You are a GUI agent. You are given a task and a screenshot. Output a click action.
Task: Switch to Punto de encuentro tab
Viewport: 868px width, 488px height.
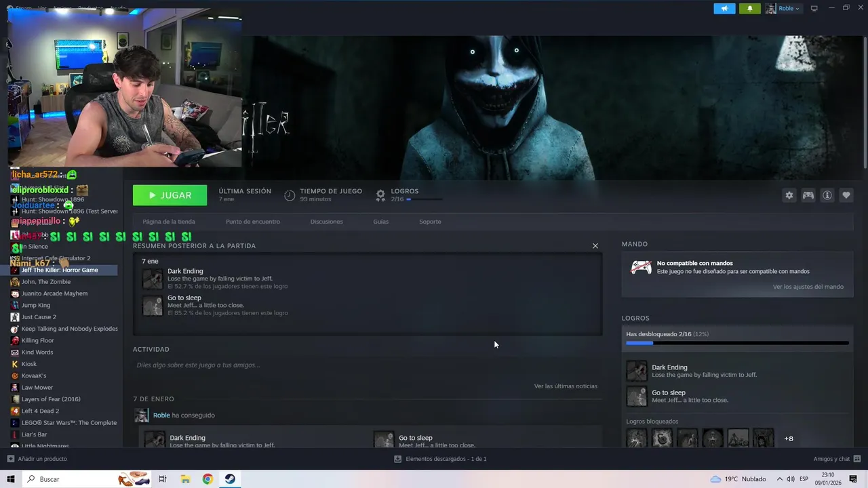pyautogui.click(x=253, y=222)
